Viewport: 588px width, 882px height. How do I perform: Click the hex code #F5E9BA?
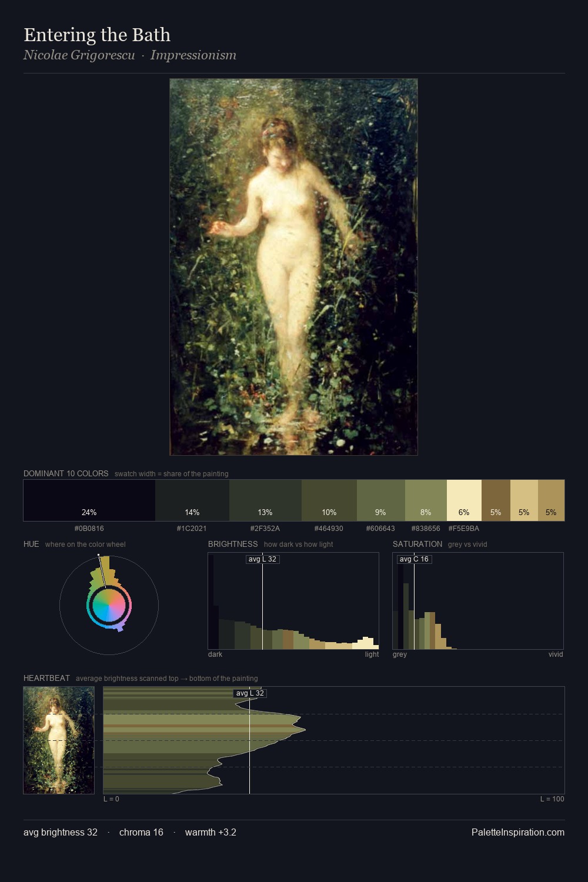464,529
